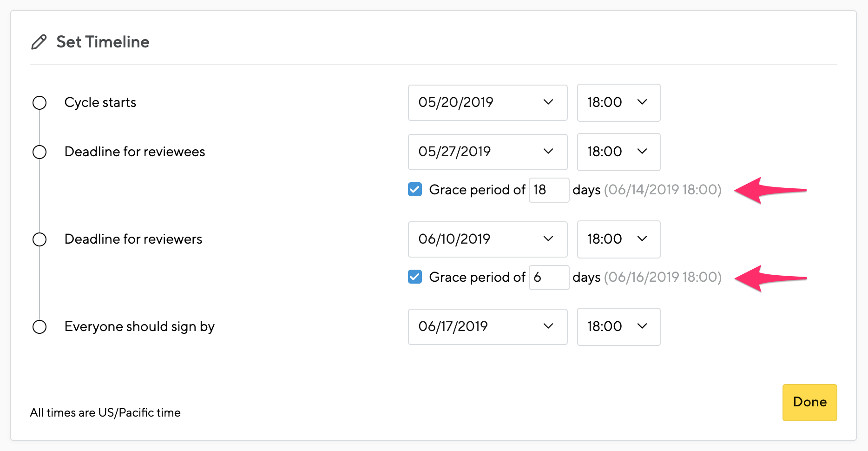The image size is (868, 451).
Task: Select the Deadline for reviewees timeline circle
Action: [x=40, y=152]
